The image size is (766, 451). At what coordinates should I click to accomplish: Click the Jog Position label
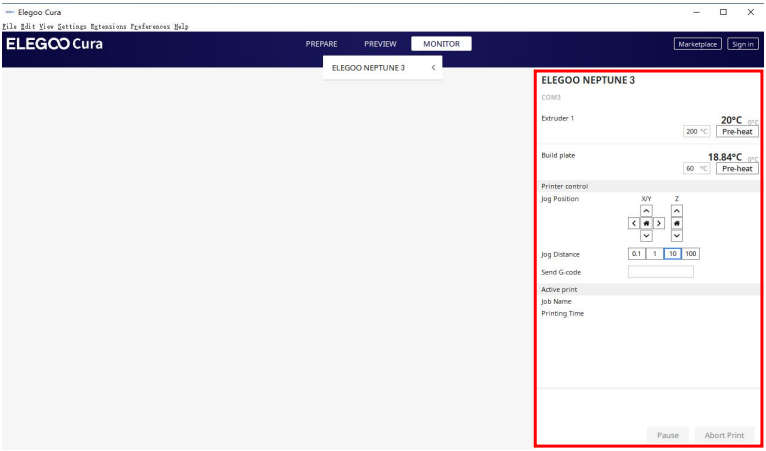click(560, 199)
